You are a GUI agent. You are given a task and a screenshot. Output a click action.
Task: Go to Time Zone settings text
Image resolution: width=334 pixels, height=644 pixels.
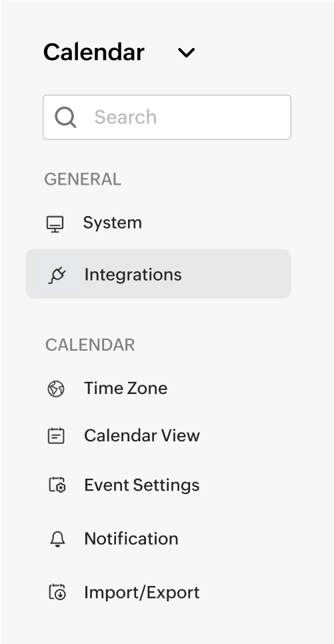126,388
